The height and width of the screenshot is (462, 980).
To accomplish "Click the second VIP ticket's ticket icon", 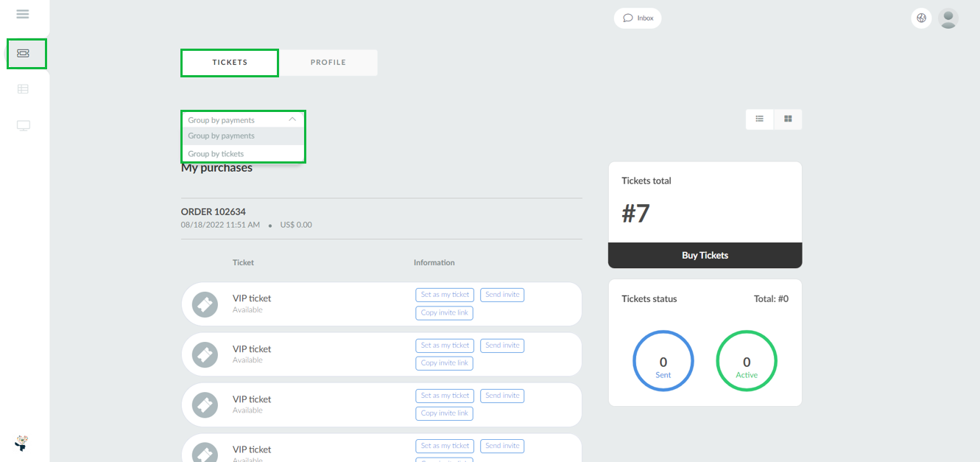I will [205, 354].
